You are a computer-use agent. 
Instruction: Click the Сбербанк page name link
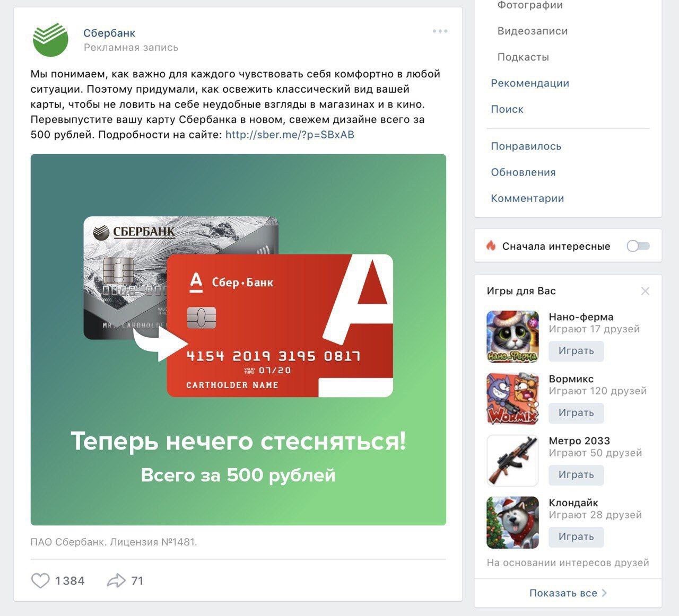coord(109,33)
